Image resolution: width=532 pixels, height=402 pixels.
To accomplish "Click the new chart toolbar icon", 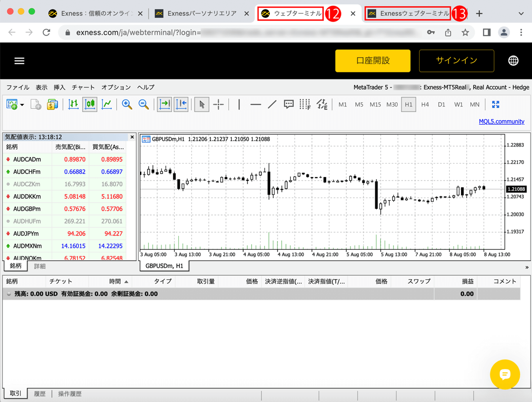I will [12, 104].
